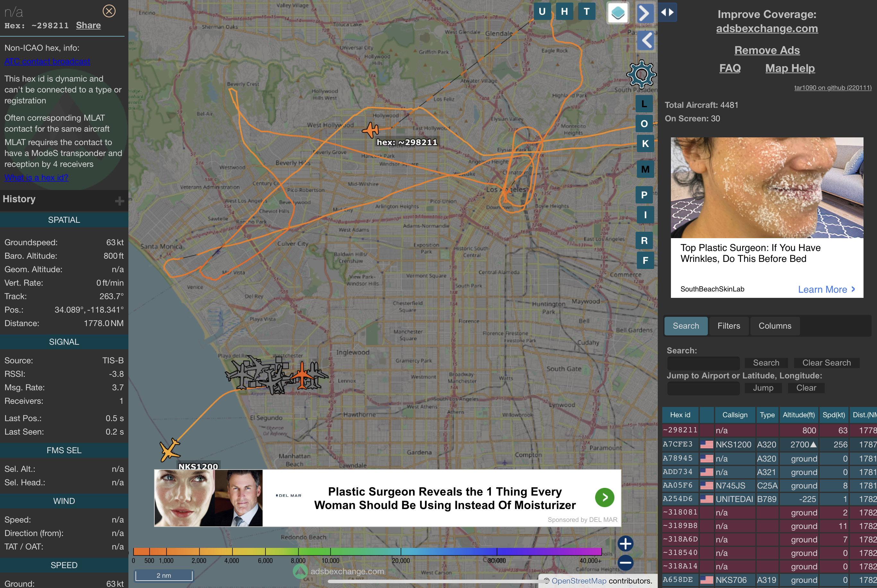Toggle the F map button
Image resolution: width=877 pixels, height=588 pixels.
click(645, 260)
